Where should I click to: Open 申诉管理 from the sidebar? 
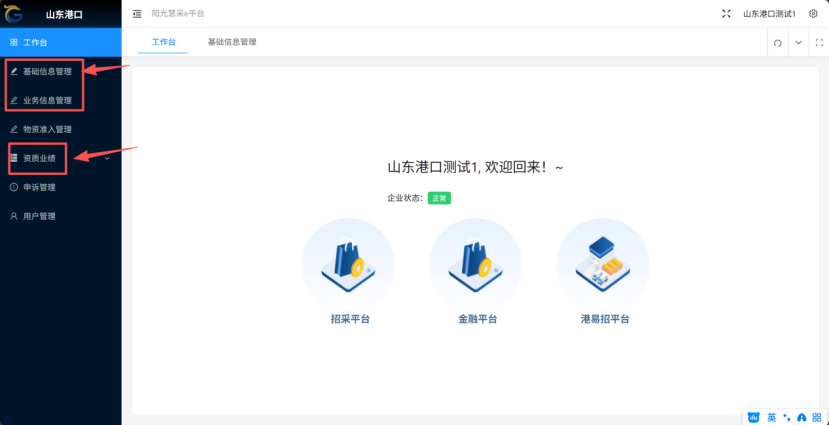click(x=39, y=187)
